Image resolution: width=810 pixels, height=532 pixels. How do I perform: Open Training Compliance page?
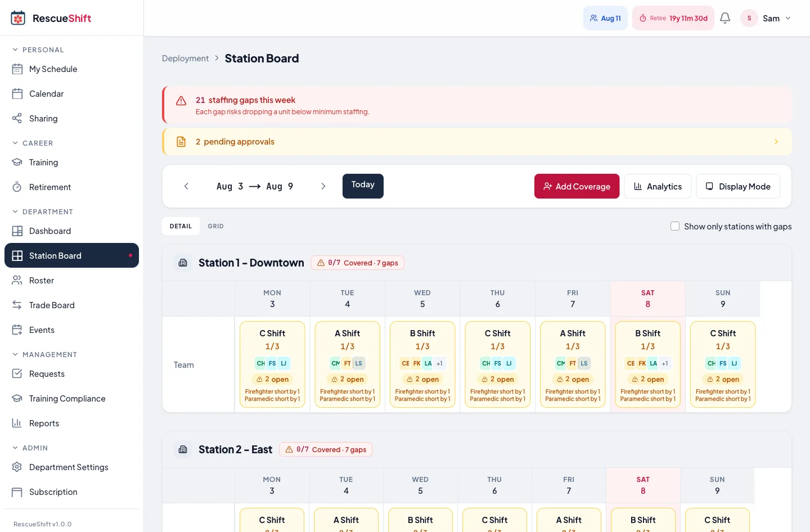(x=71, y=399)
